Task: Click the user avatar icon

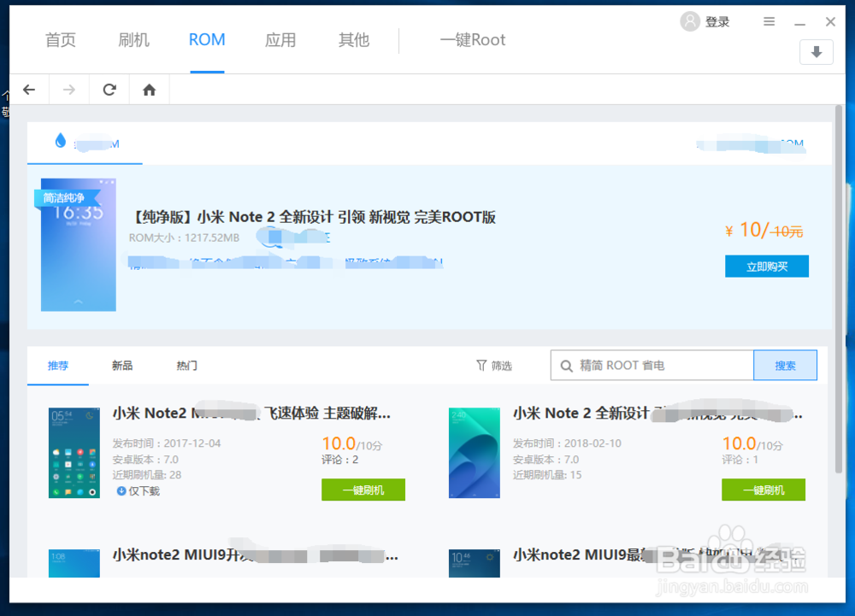Action: coord(690,21)
